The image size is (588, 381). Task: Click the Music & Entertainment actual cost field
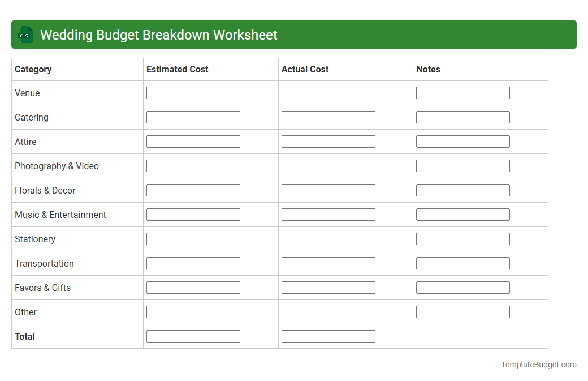point(328,214)
